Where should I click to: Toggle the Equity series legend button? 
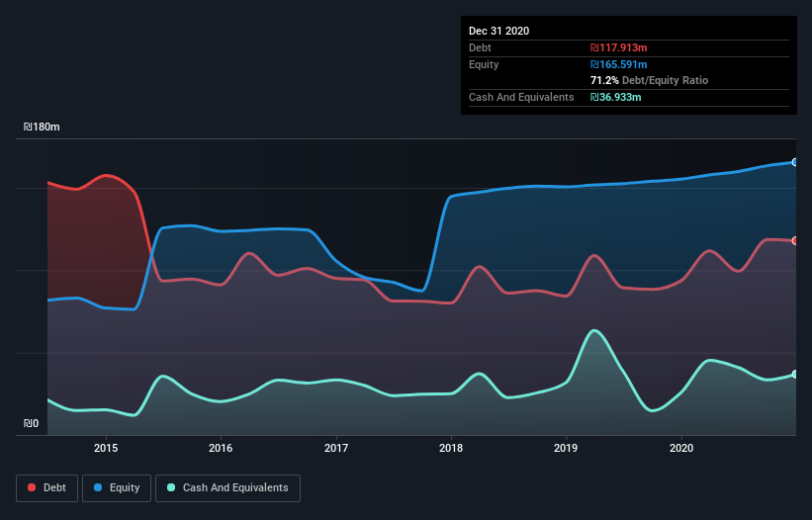tap(117, 488)
